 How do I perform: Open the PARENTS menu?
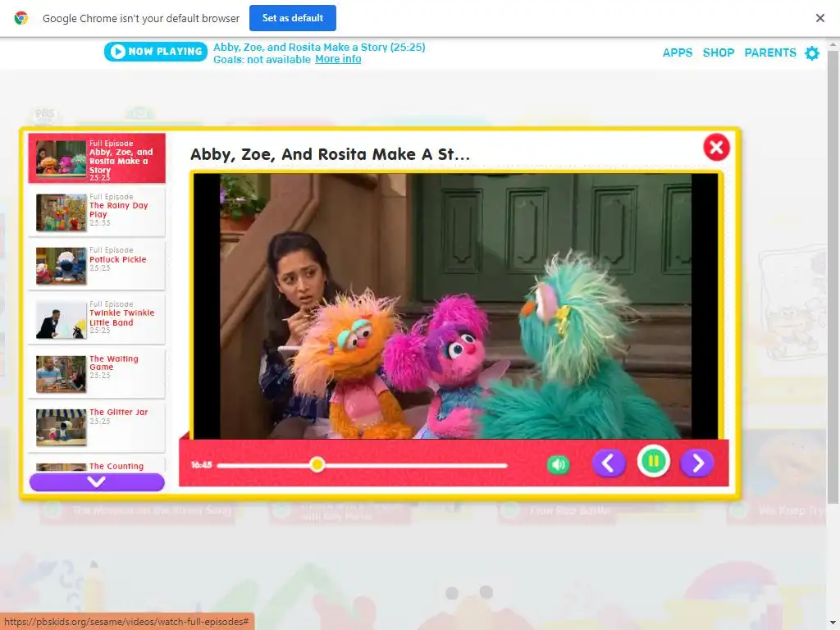coord(769,52)
